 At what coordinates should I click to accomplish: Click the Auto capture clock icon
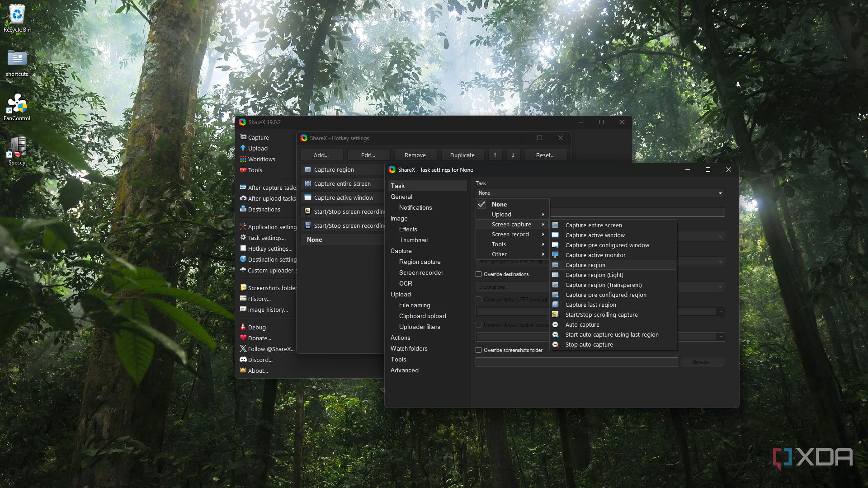555,324
